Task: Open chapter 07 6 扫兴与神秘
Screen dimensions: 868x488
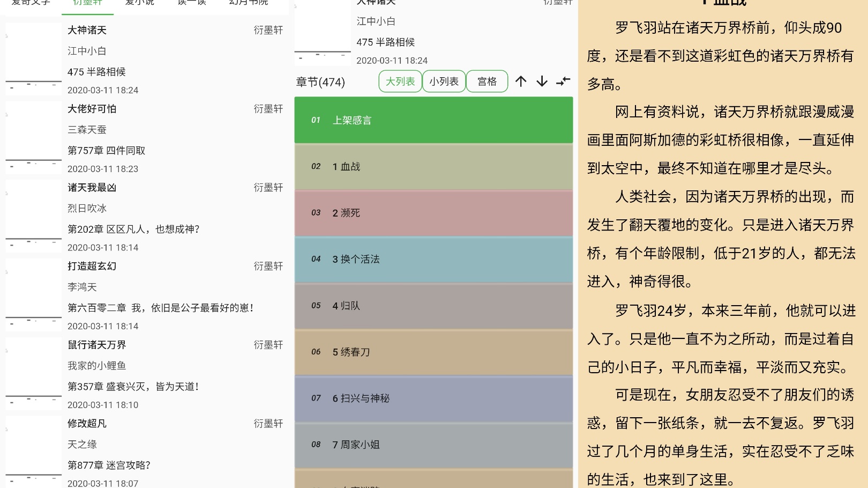Action: pos(433,398)
